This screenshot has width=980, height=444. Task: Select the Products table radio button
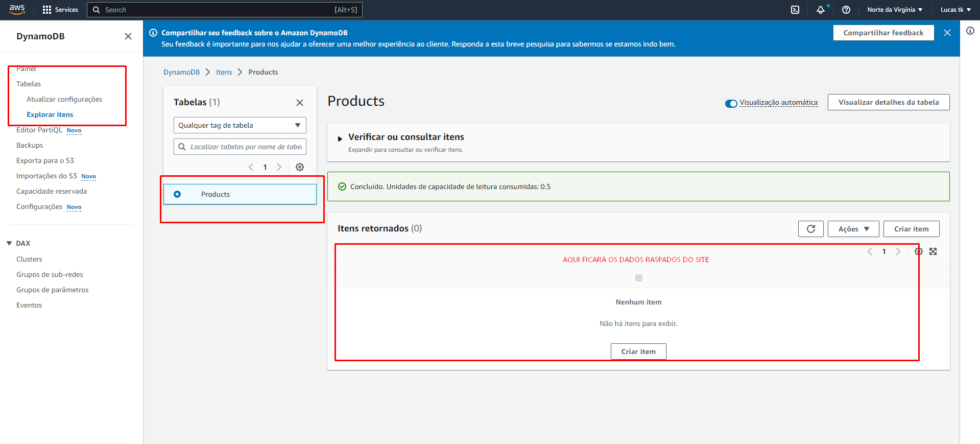click(177, 194)
